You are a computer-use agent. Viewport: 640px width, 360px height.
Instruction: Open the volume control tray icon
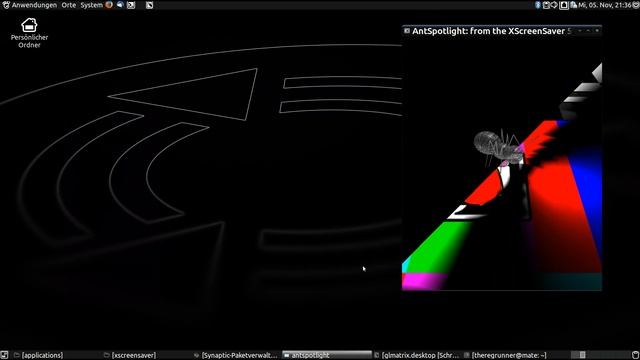(554, 5)
